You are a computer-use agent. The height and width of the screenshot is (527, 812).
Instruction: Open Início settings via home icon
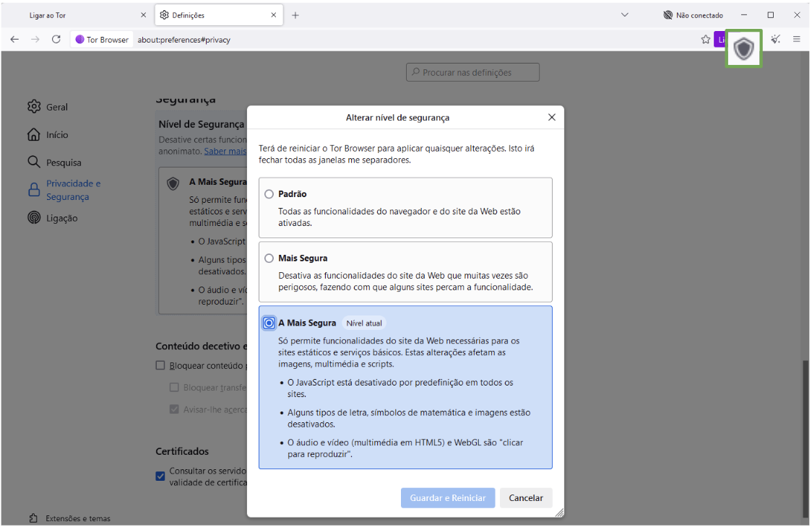click(33, 134)
